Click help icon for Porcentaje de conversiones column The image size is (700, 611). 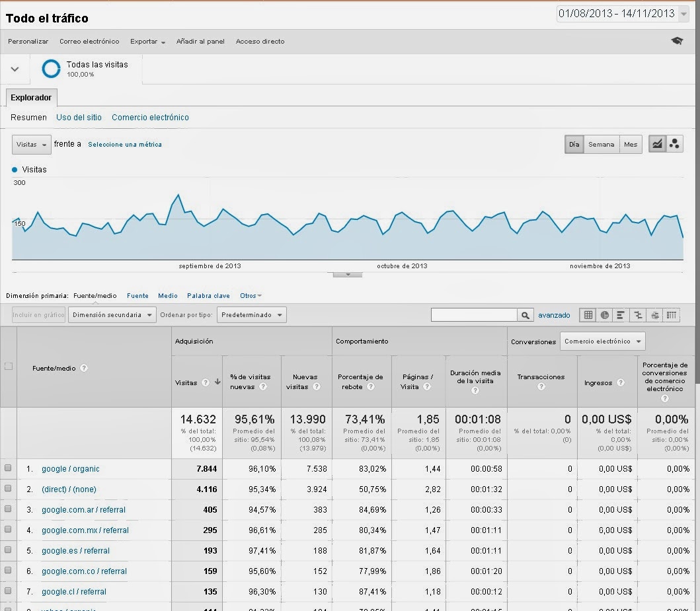pos(665,398)
